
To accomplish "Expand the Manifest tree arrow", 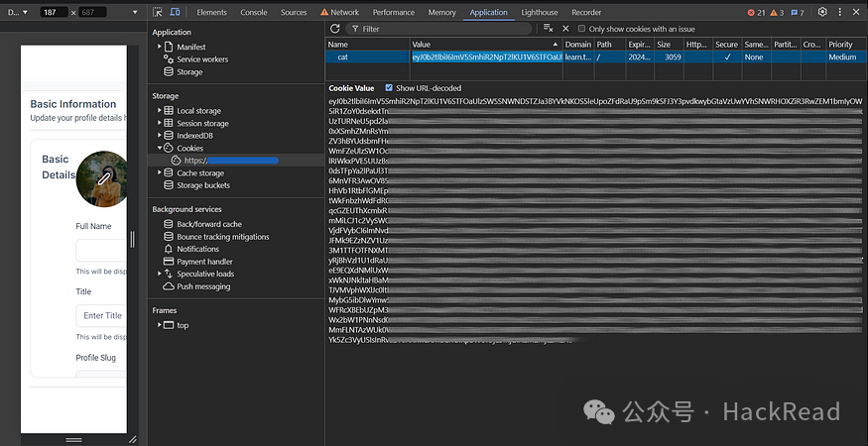I will [160, 47].
